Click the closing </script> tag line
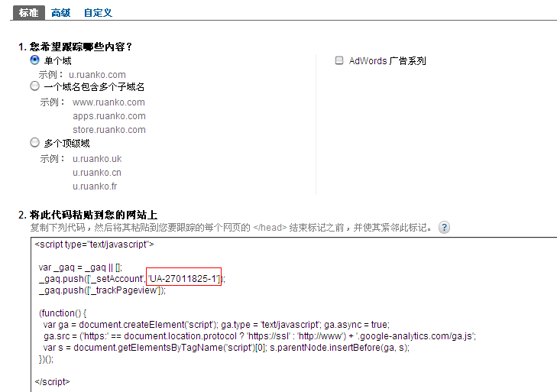 [x=53, y=382]
